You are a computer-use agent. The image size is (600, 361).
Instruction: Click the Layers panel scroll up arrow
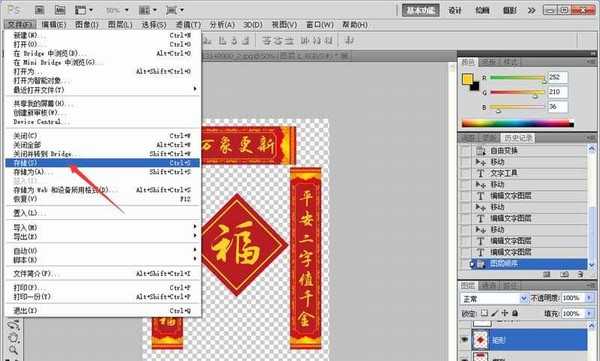592,325
